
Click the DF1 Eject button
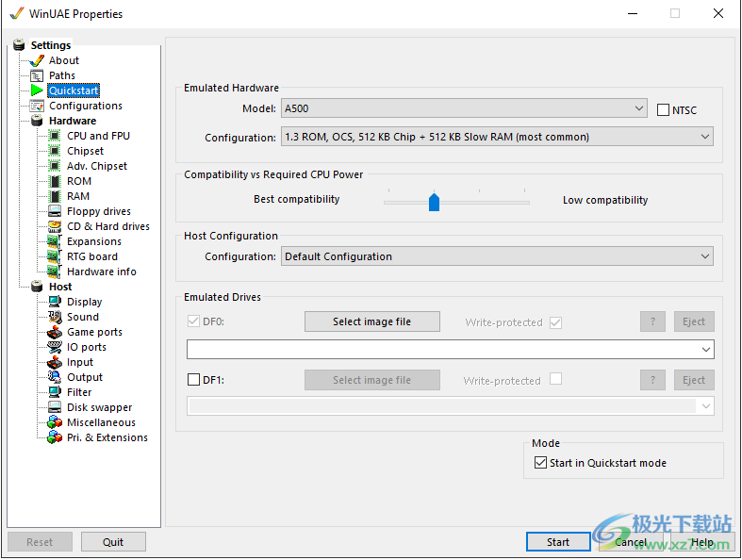coord(694,380)
